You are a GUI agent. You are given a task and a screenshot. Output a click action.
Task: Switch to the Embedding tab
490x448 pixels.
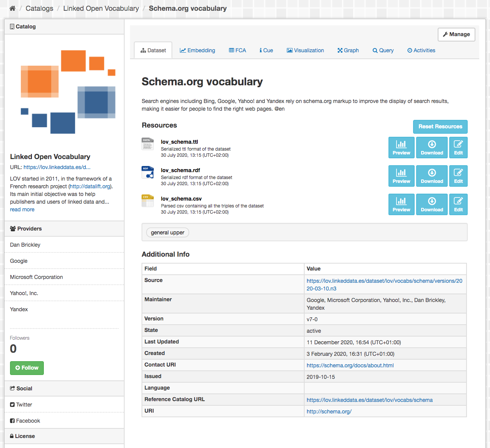197,50
